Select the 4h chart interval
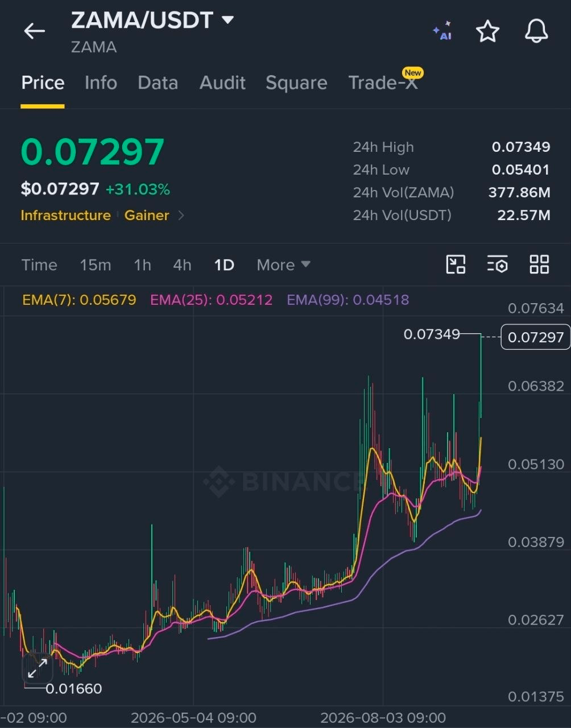The width and height of the screenshot is (571, 728). [x=182, y=265]
